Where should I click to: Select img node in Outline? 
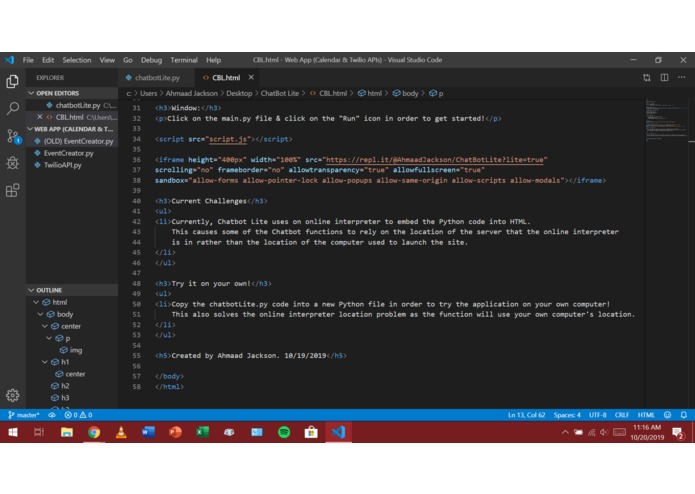point(75,350)
